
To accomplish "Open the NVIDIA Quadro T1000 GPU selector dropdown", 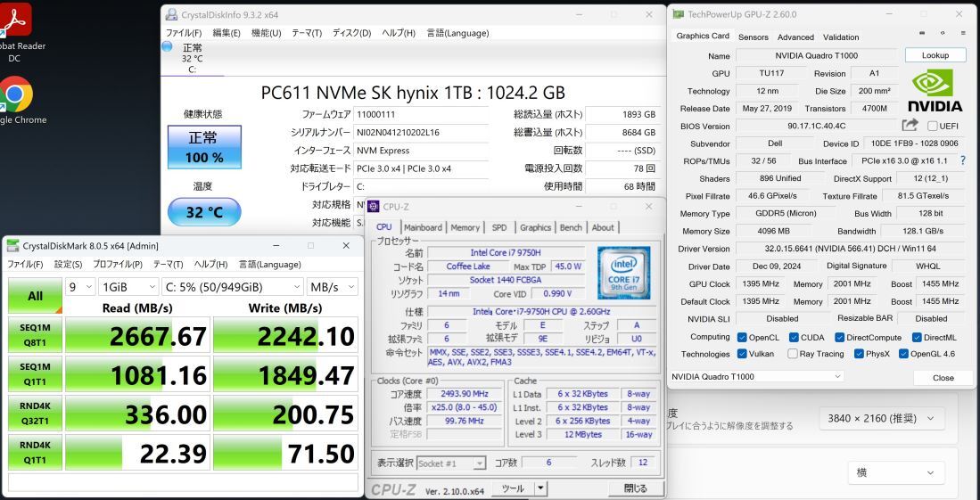I will (x=756, y=377).
